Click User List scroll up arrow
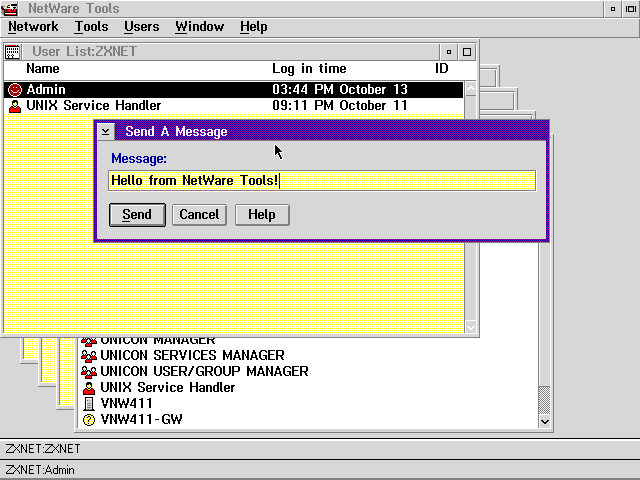Screen dimensions: 640x480 471,89
